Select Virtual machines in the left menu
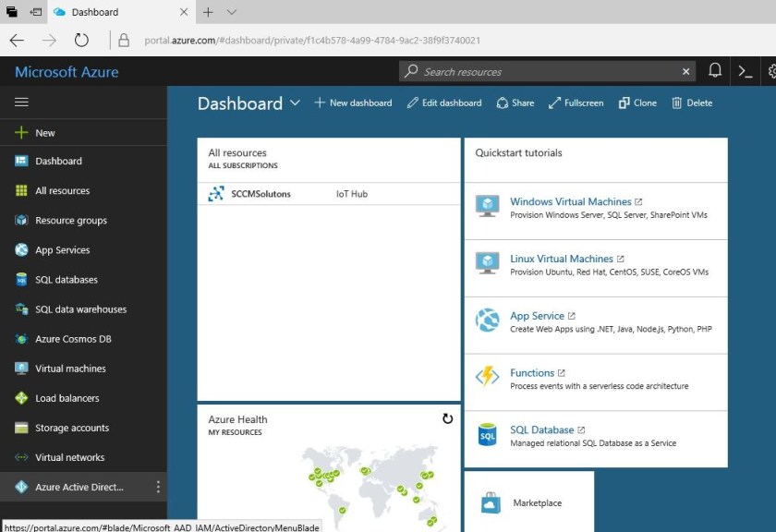The height and width of the screenshot is (532, 776). (70, 369)
